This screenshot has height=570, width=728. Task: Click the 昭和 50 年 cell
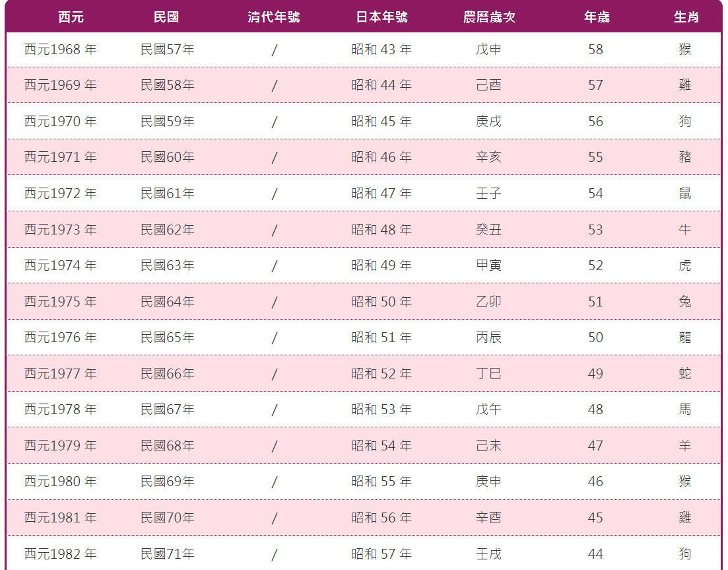tap(381, 301)
